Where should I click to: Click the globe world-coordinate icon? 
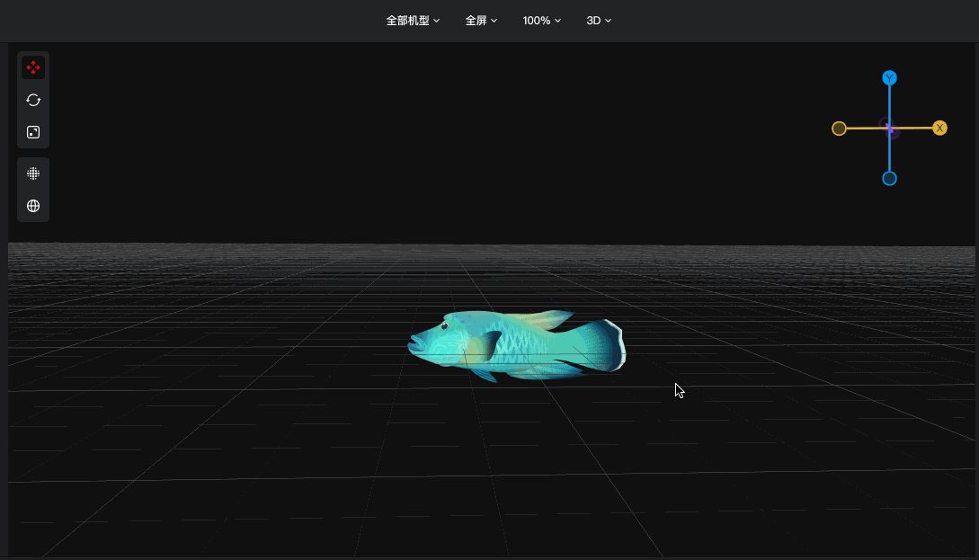click(33, 206)
